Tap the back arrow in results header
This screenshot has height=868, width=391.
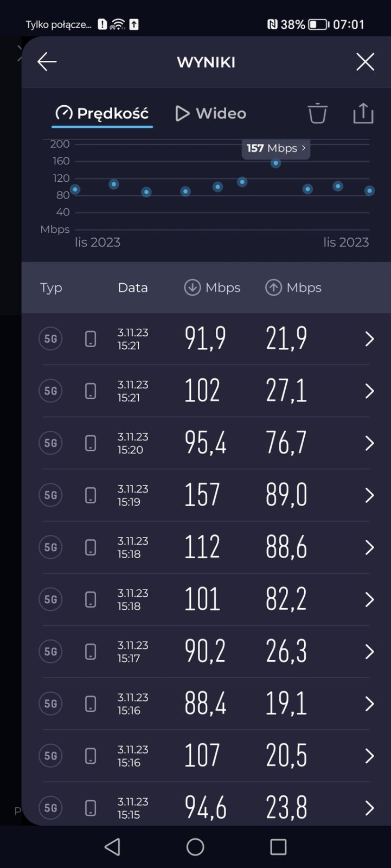click(x=47, y=62)
